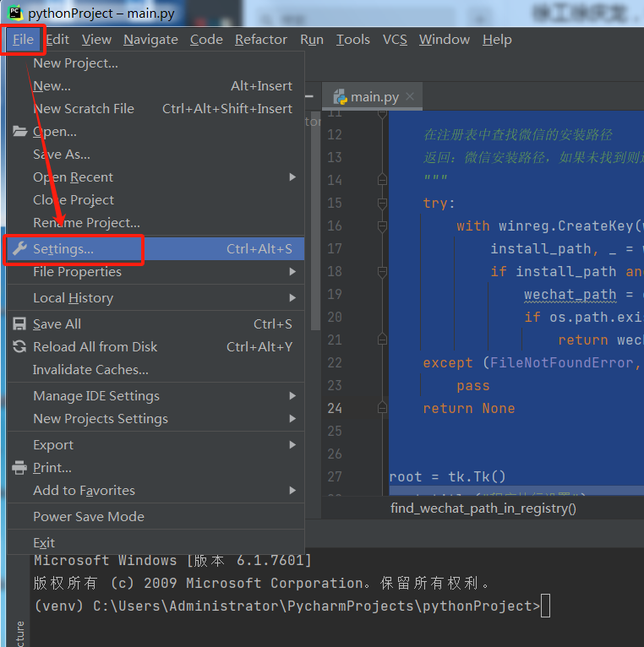Screen dimensions: 644x647
Task: Expand the Local History submenu arrow
Action: (x=292, y=298)
